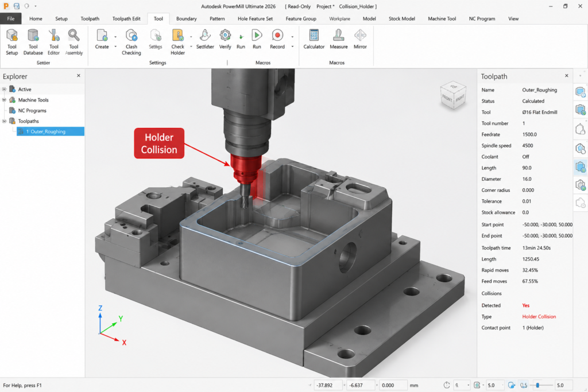Expand the Active tree node
The height and width of the screenshot is (392, 588).
5,89
